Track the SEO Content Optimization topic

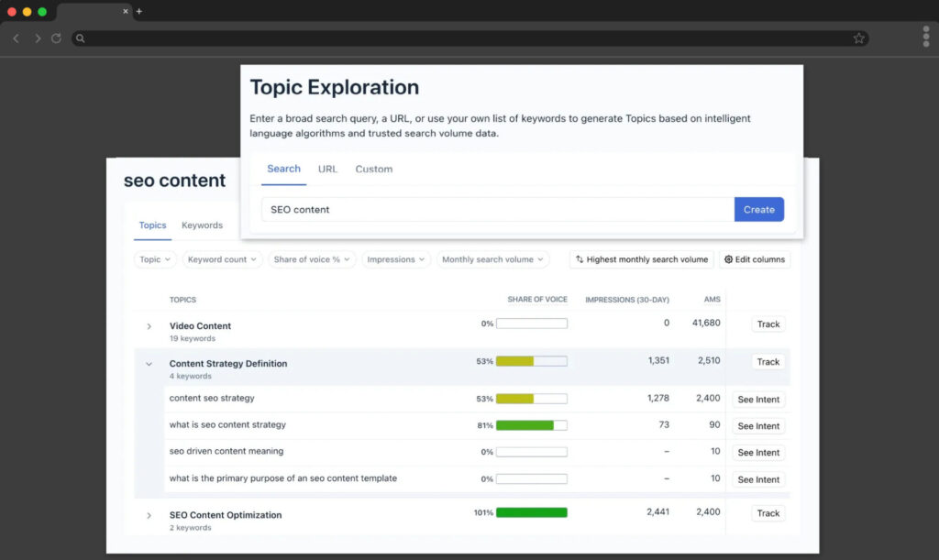coord(768,513)
